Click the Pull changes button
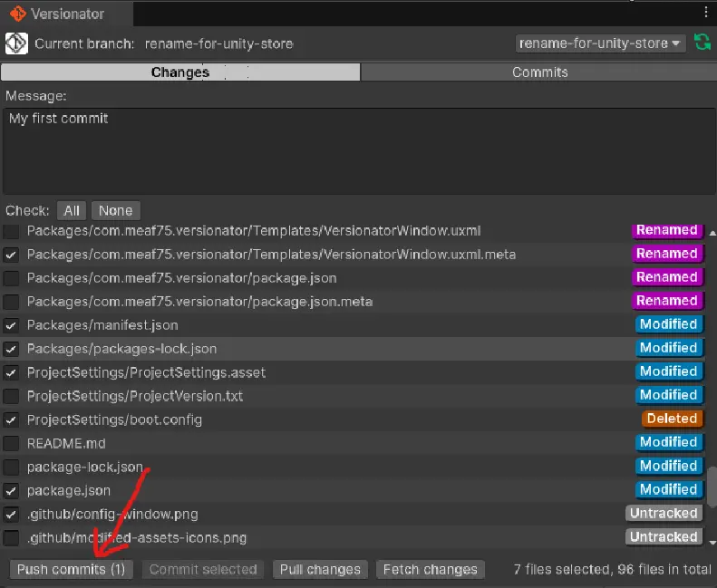The width and height of the screenshot is (717, 588). click(320, 570)
